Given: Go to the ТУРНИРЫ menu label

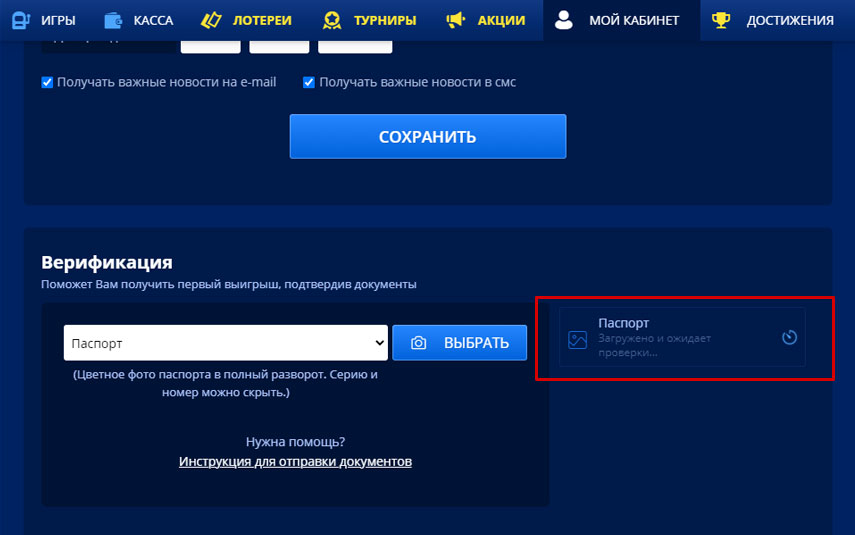Looking at the screenshot, I should [384, 20].
